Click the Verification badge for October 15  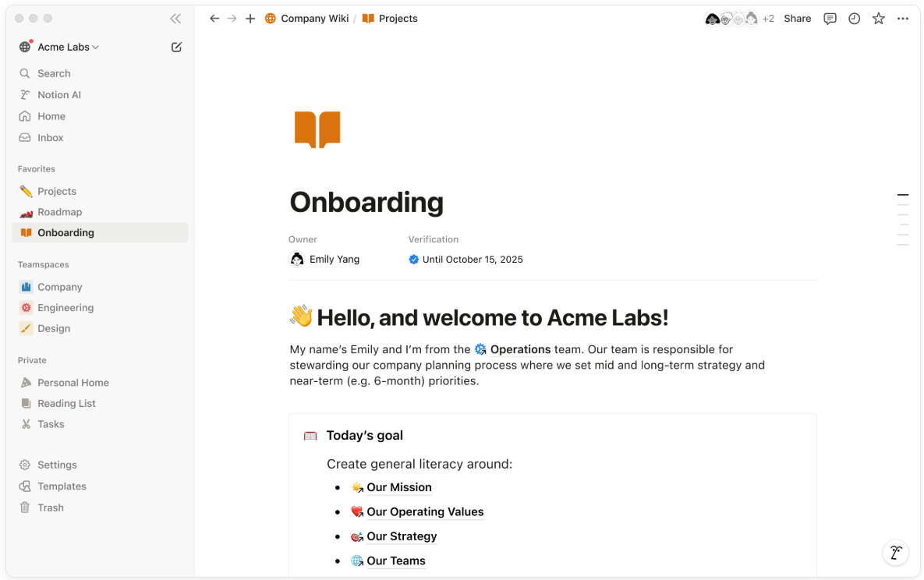413,259
